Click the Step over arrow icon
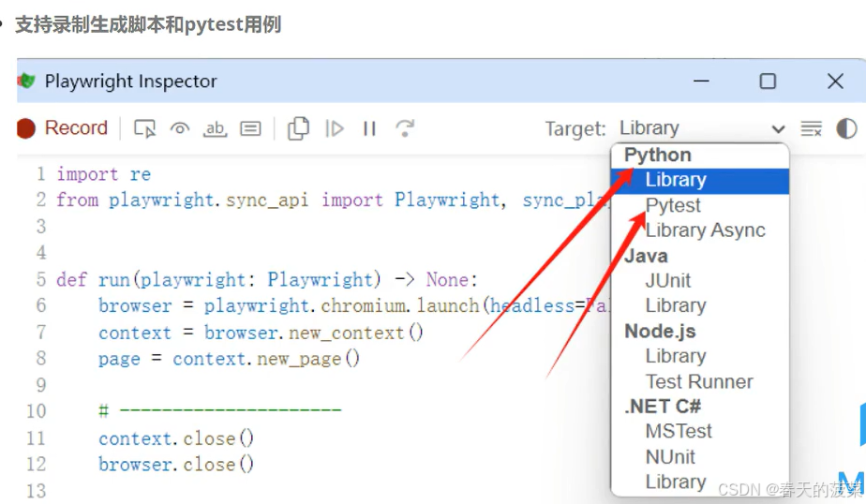Viewport: 866px width, 504px height. click(x=405, y=128)
